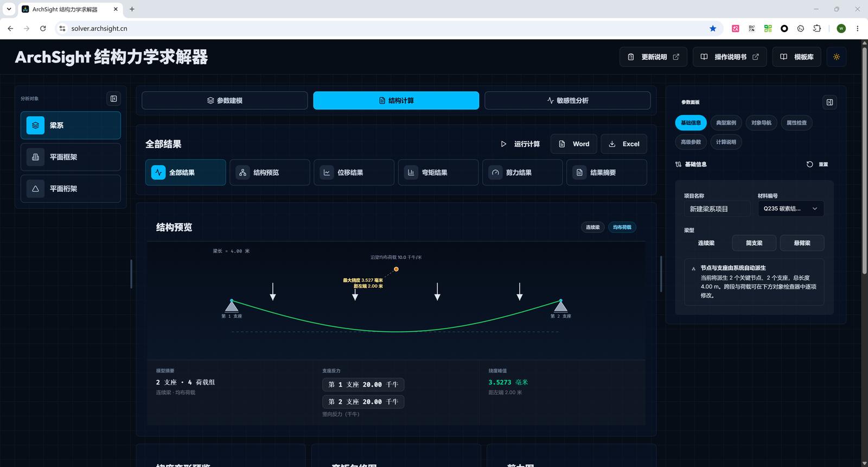Select the 计算说明 pill in 参数面板
Screen dimensions: 868x467
point(726,142)
